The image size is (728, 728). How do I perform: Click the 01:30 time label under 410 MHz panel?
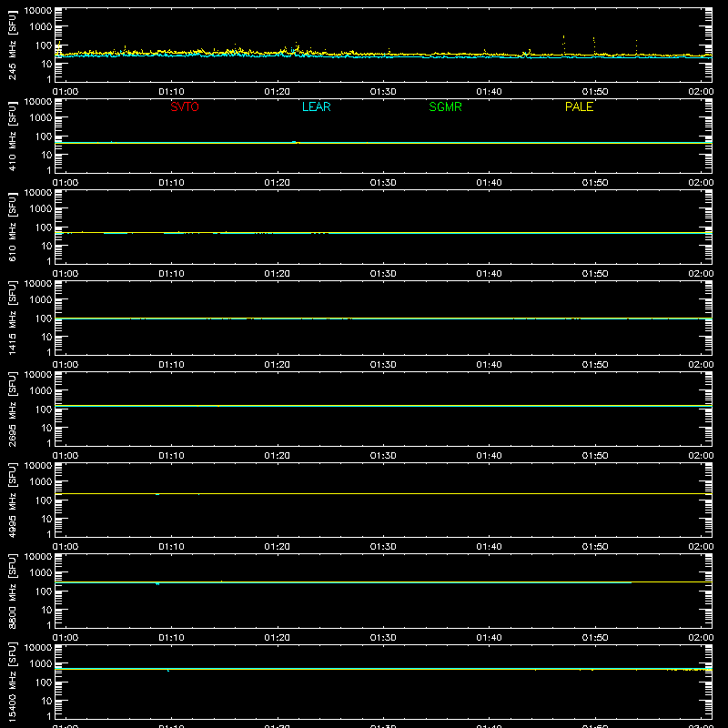[383, 183]
